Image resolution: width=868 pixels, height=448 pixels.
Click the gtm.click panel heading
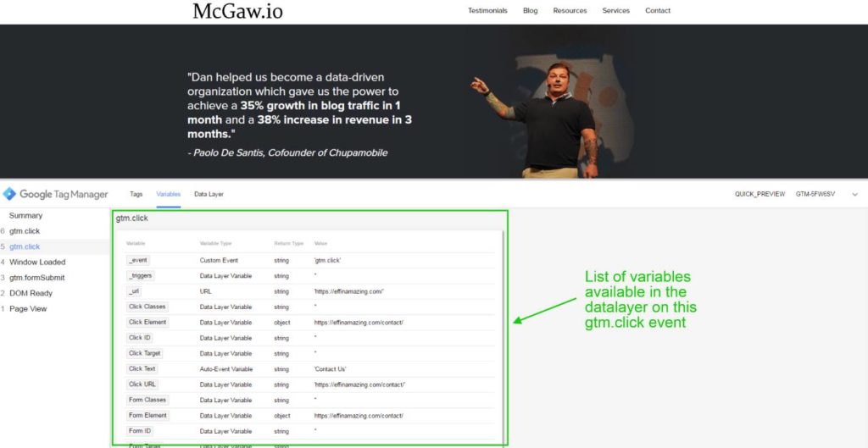tap(132, 218)
